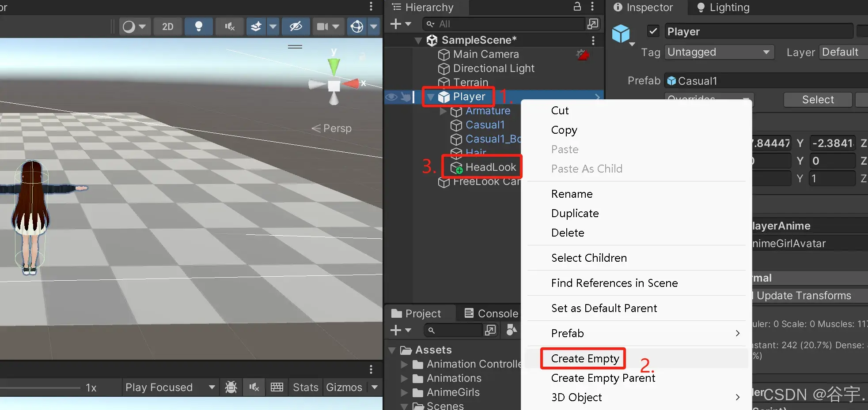
Task: Open the 3D Object submenu
Action: tap(637, 398)
